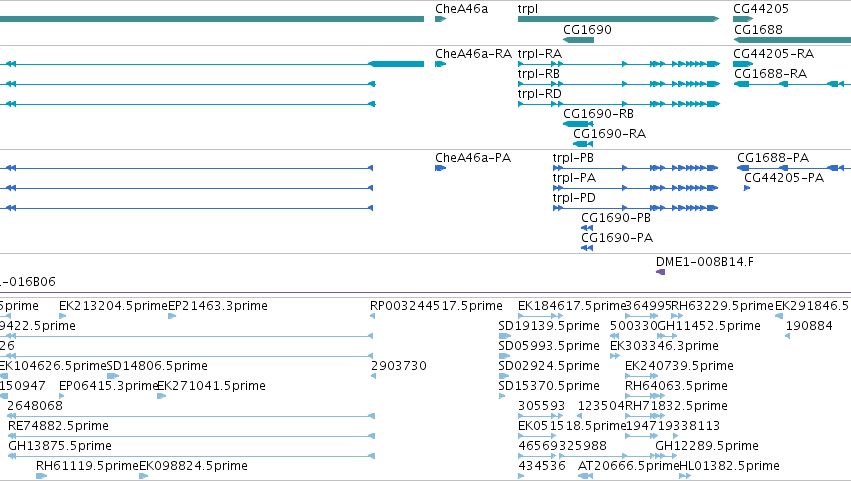Viewport: 851px width, 481px height.
Task: Click the EK098824.5prime EST label
Action: click(x=193, y=466)
